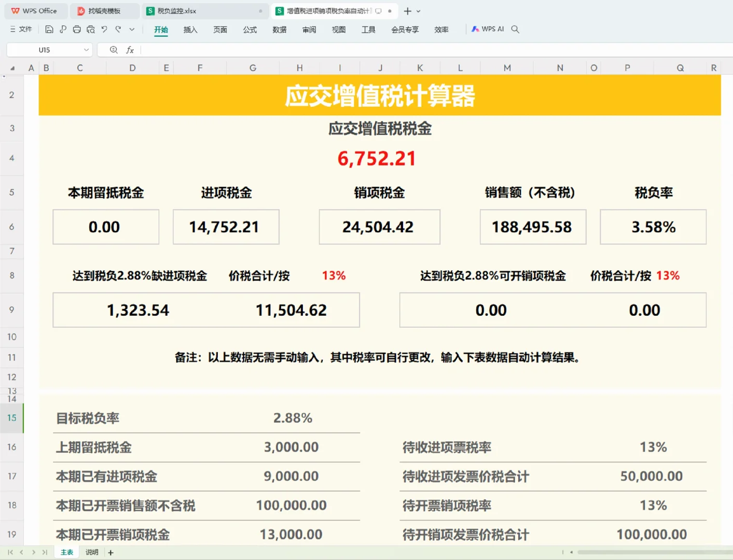The height and width of the screenshot is (560, 733).
Task: Click the Redo icon
Action: click(x=118, y=29)
